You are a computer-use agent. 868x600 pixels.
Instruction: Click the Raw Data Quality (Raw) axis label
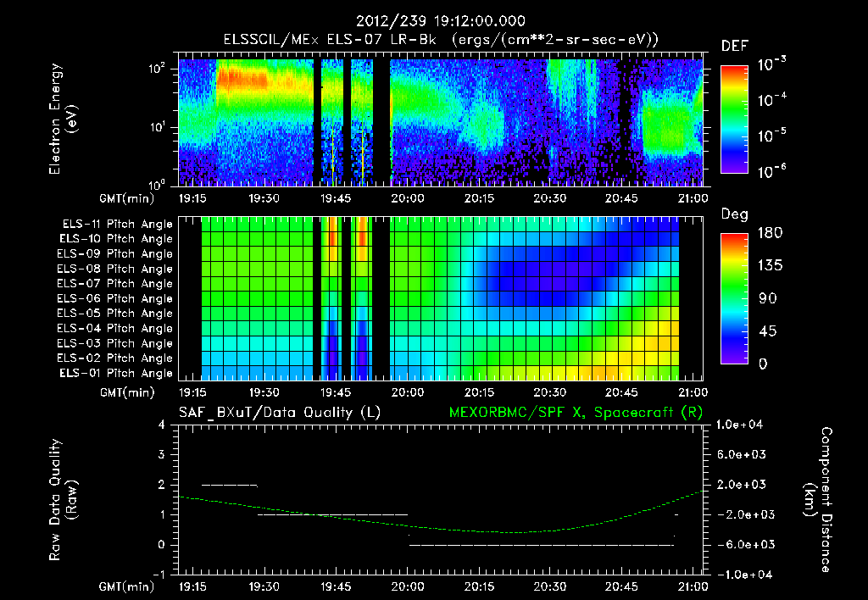pos(63,500)
